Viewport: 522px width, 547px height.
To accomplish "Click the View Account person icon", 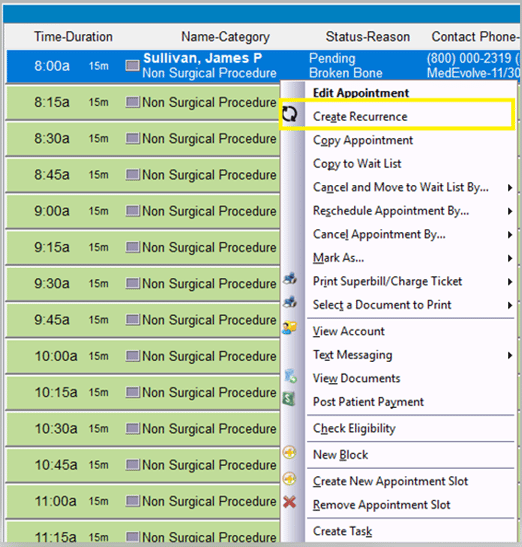I will pos(290,328).
